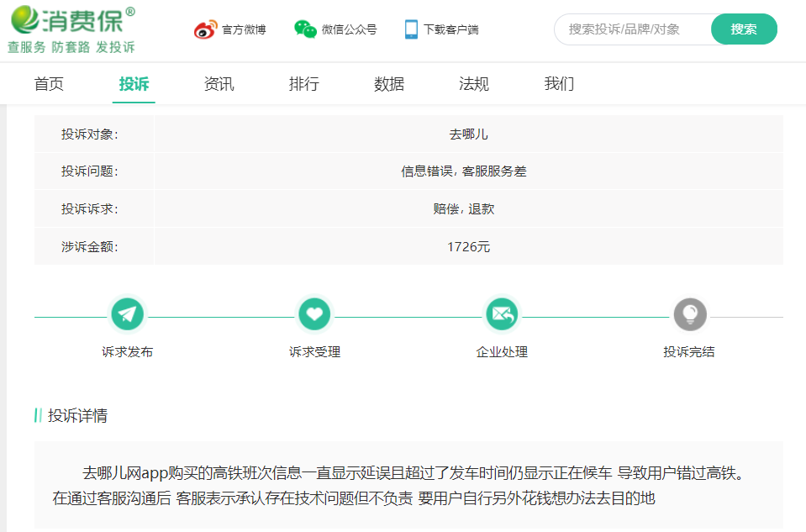
Task: Open the 官方微博 link
Action: pos(244,29)
